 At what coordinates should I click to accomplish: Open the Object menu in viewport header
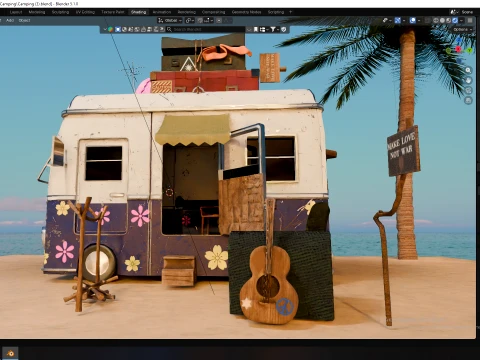[x=24, y=20]
